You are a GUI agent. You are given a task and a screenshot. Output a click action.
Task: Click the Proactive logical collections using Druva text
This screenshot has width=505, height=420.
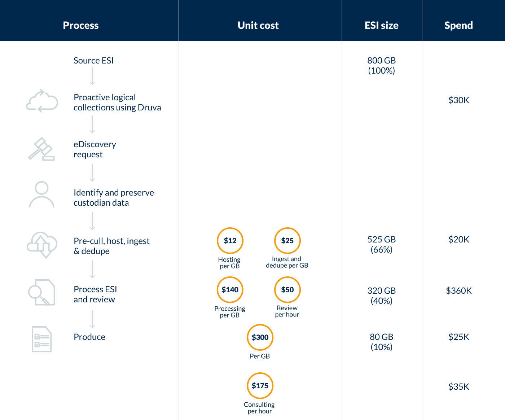[117, 102]
